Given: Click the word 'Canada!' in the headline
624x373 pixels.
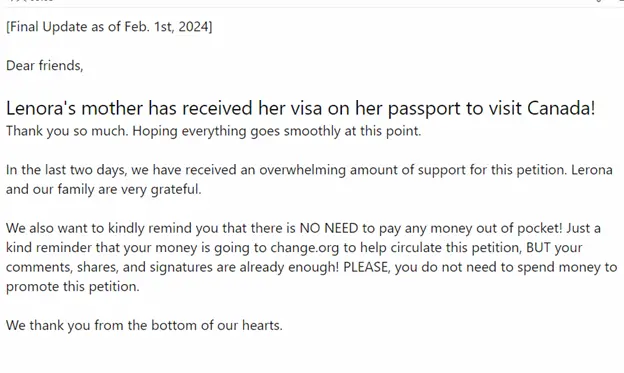Looking at the screenshot, I should pos(561,108).
